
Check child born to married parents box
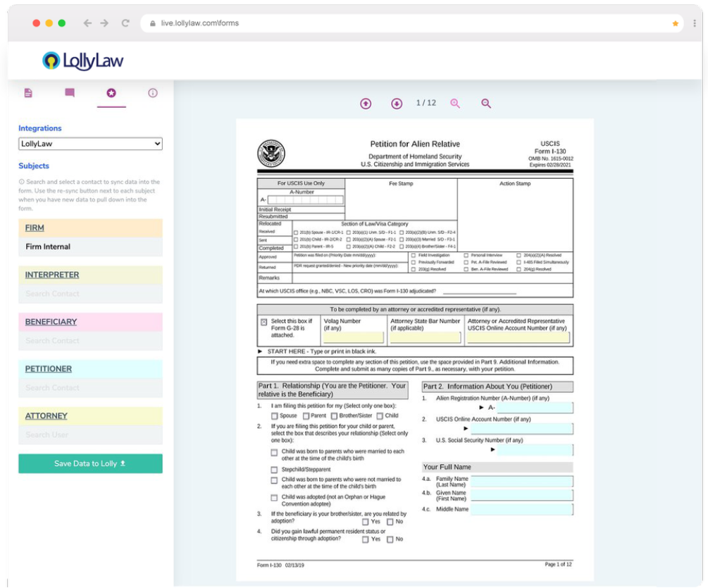pyautogui.click(x=274, y=453)
